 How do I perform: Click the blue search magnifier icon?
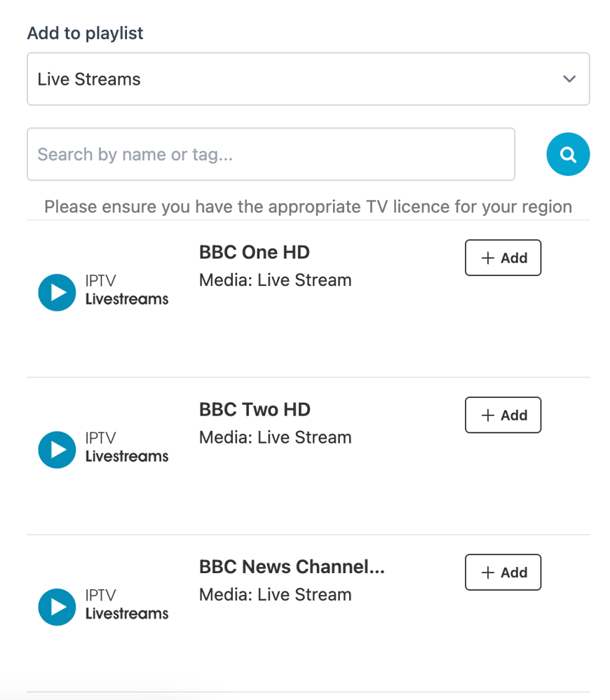click(568, 154)
